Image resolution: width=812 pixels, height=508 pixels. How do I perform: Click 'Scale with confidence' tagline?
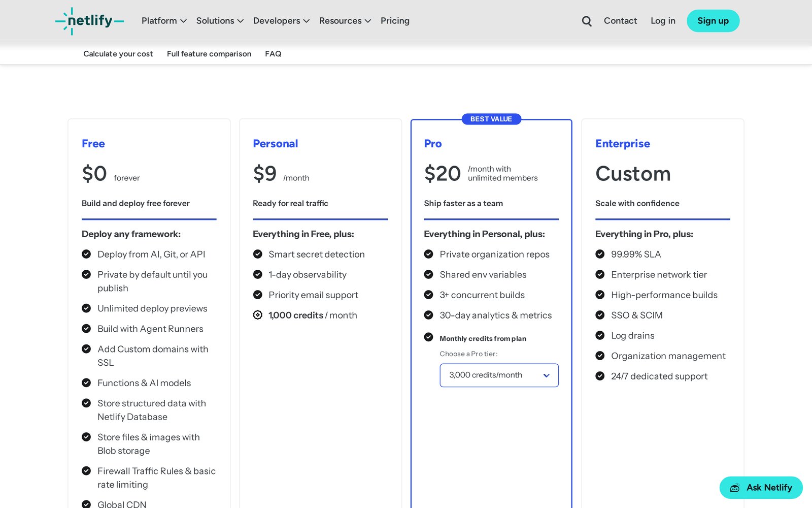(637, 203)
